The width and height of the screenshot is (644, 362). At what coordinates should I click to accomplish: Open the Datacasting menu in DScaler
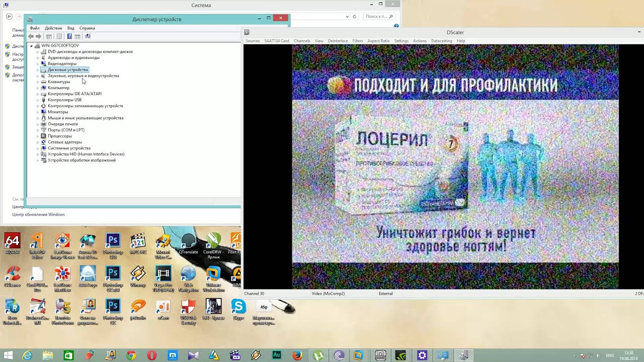click(441, 41)
